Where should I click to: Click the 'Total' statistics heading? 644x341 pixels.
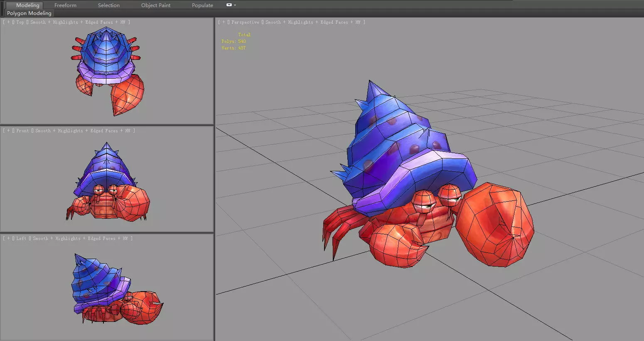(244, 35)
